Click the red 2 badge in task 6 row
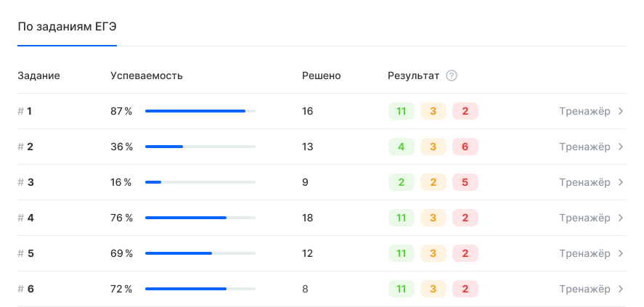644x307 pixels. coord(465,289)
